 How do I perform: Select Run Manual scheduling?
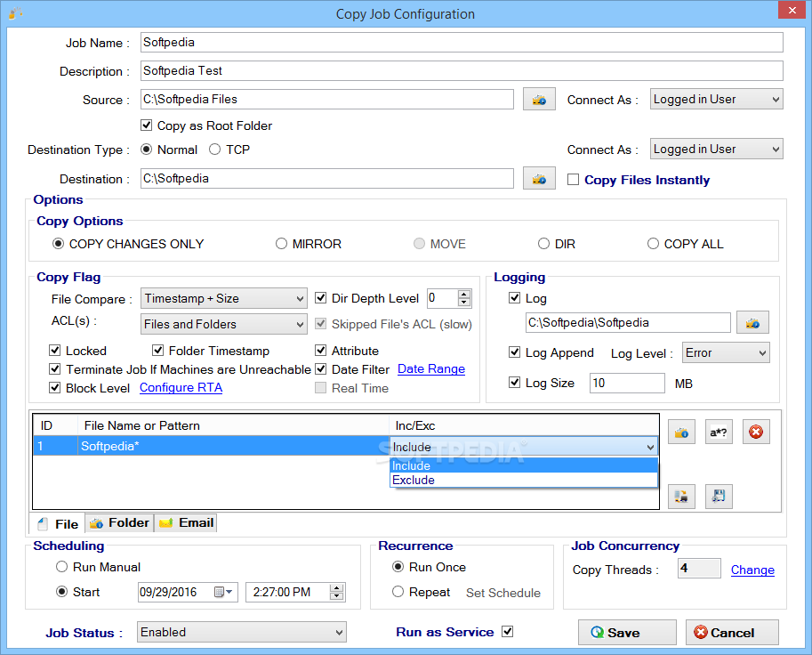[x=61, y=566]
